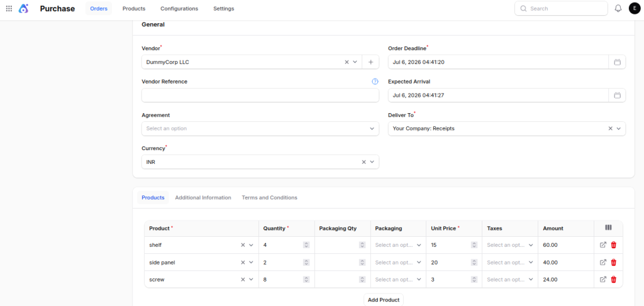Delete the screw product line
The height and width of the screenshot is (306, 644).
click(x=614, y=280)
